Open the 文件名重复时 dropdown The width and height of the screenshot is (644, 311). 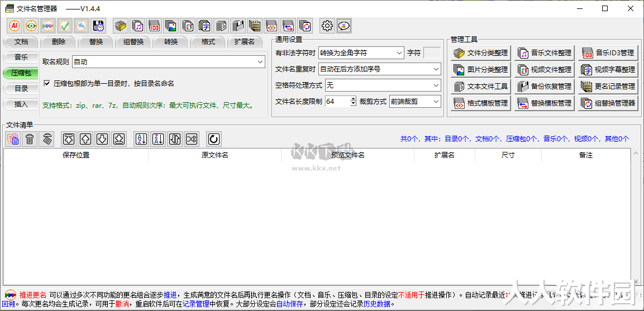[x=379, y=69]
